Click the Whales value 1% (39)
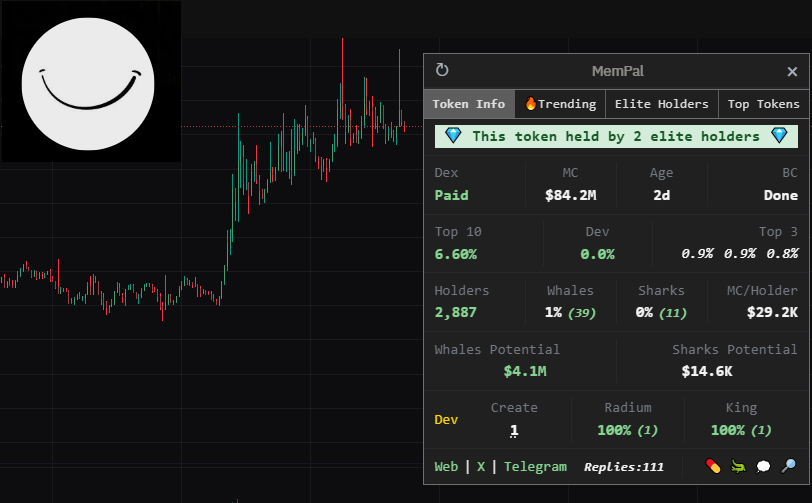This screenshot has height=503, width=812. click(x=570, y=313)
